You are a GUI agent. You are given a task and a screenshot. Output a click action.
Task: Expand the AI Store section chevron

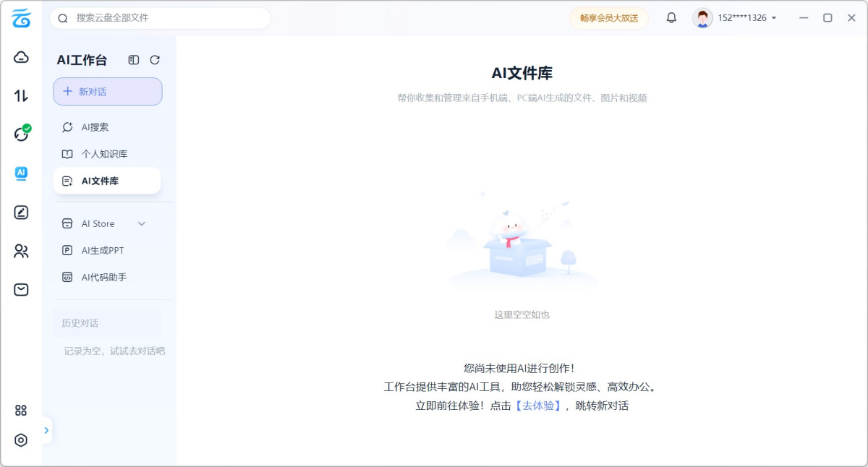(x=142, y=223)
